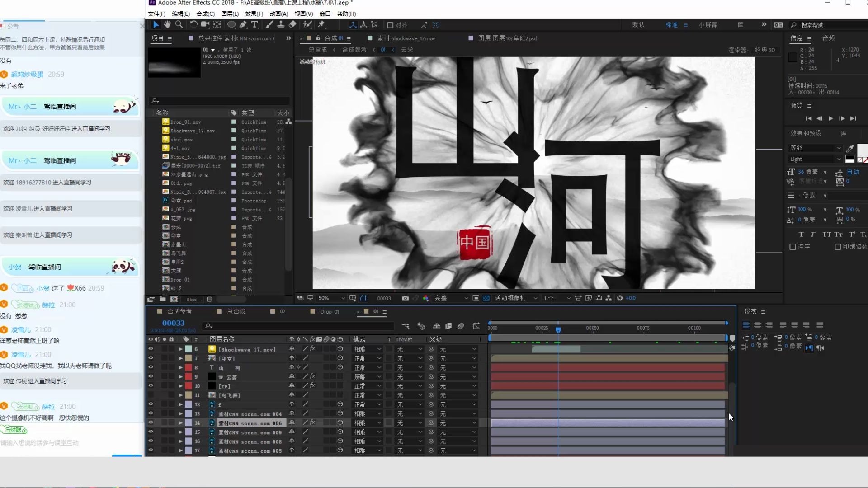The height and width of the screenshot is (488, 868).
Task: Switch to the 默认 workspace
Action: (638, 25)
